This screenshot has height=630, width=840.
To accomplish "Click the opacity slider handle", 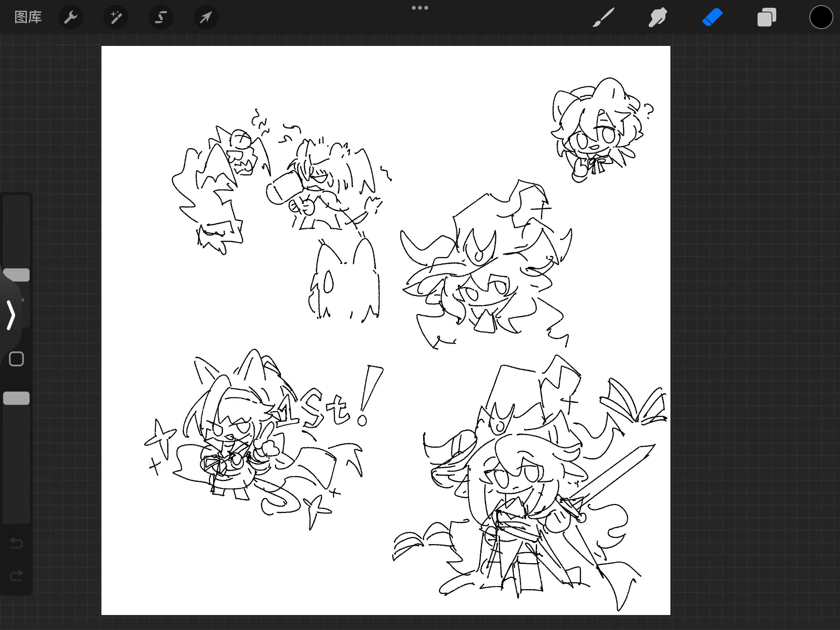I will [x=16, y=398].
